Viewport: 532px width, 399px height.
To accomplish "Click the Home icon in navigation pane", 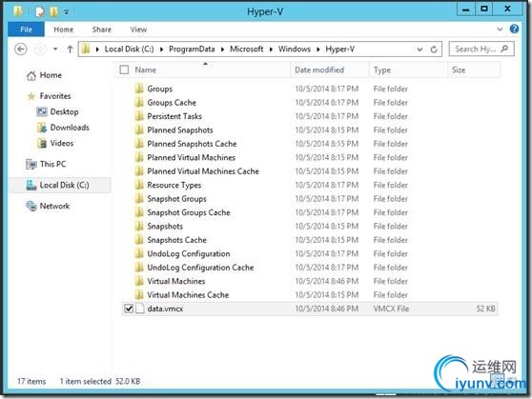I will point(31,75).
